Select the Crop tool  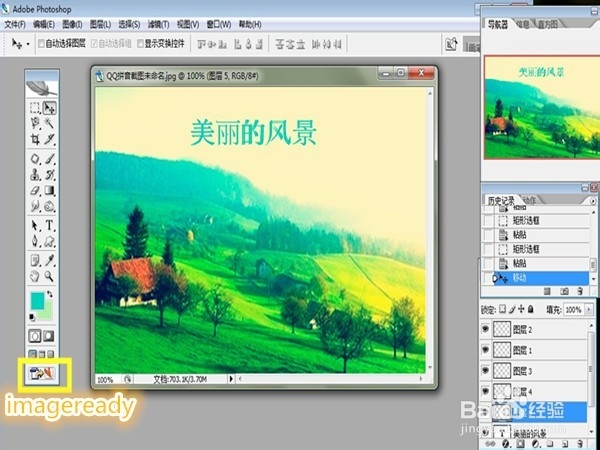click(x=35, y=139)
